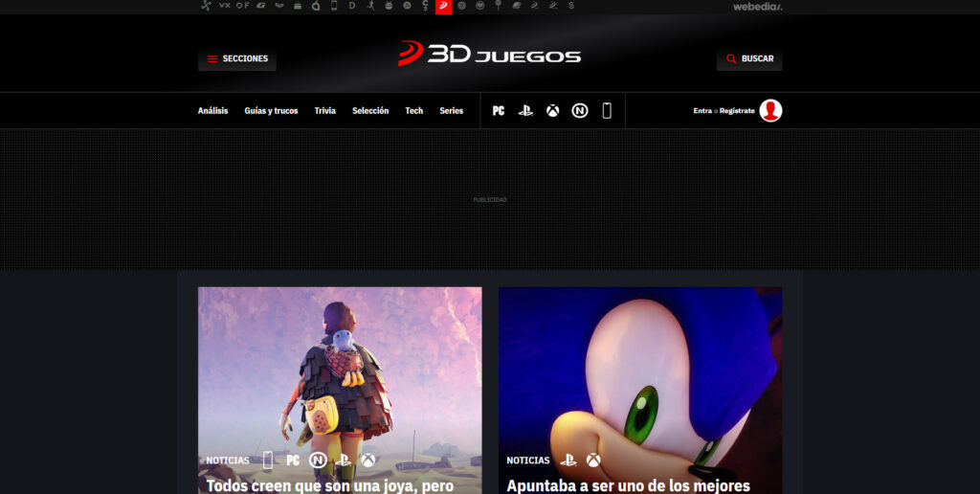Screen dimensions: 980x494
Task: Select the mobile phone icon in navbar
Action: pos(607,111)
